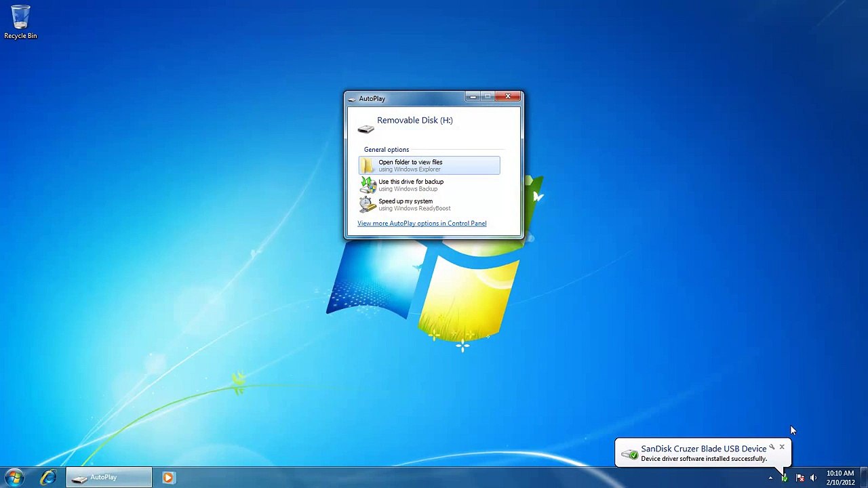
Task: Select Speed up my system with ReadyBoost
Action: (429, 205)
